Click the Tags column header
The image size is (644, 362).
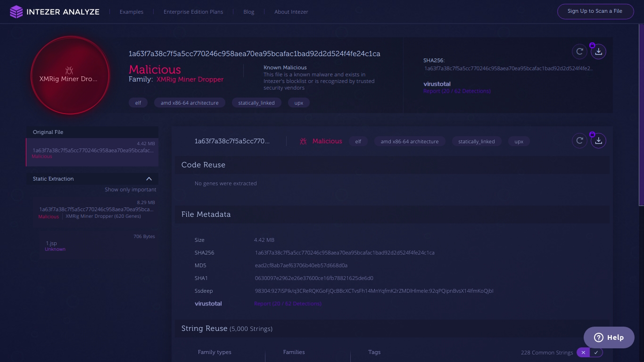(x=374, y=352)
